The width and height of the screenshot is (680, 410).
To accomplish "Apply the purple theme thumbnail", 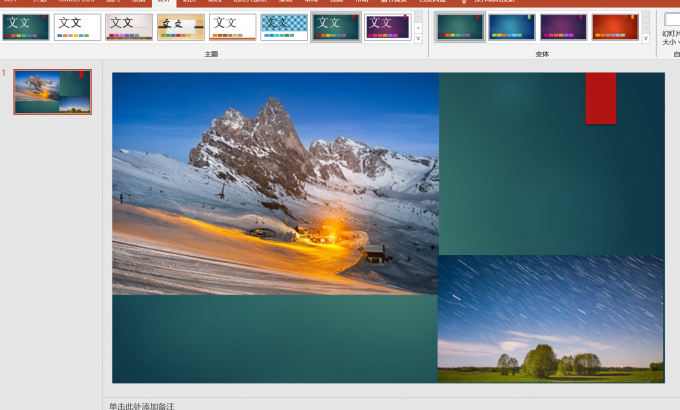I will click(388, 27).
